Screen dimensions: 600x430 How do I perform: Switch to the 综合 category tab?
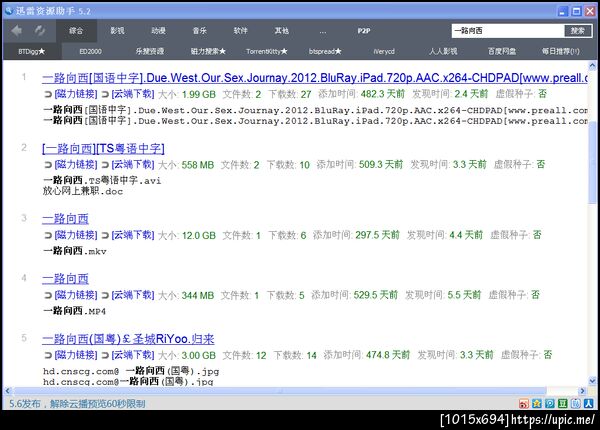[76, 31]
